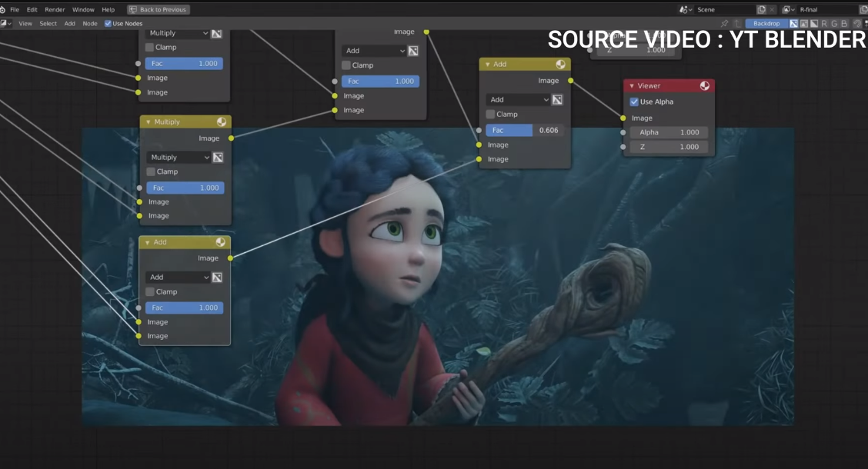This screenshot has width=868, height=469.
Task: Adjust Viewer Alpha 1.000 field
Action: (x=669, y=132)
